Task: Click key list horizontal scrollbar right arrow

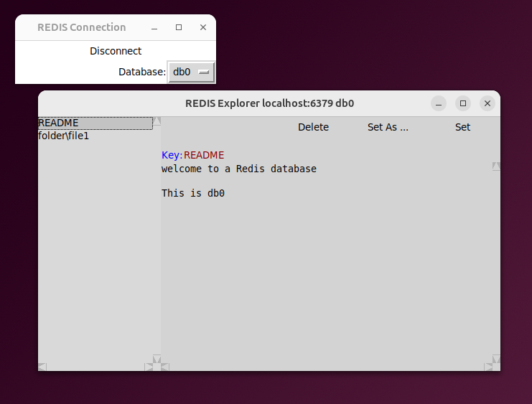Action: [149, 367]
